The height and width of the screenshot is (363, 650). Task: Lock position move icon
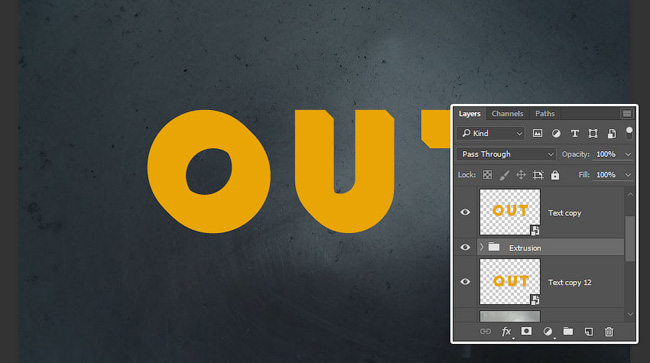(521, 175)
